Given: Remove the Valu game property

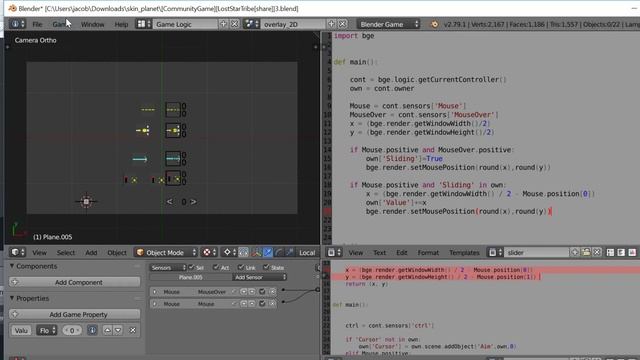Looking at the screenshot, I should 133,330.
